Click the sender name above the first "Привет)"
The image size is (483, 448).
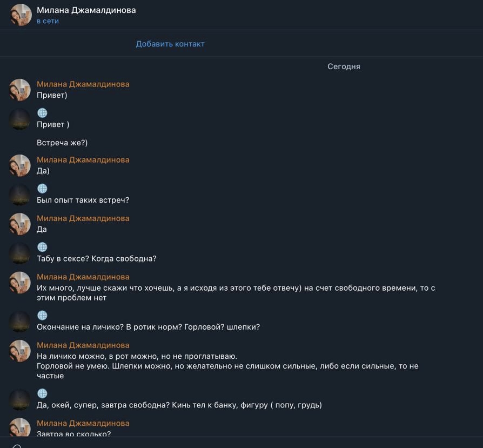[83, 84]
